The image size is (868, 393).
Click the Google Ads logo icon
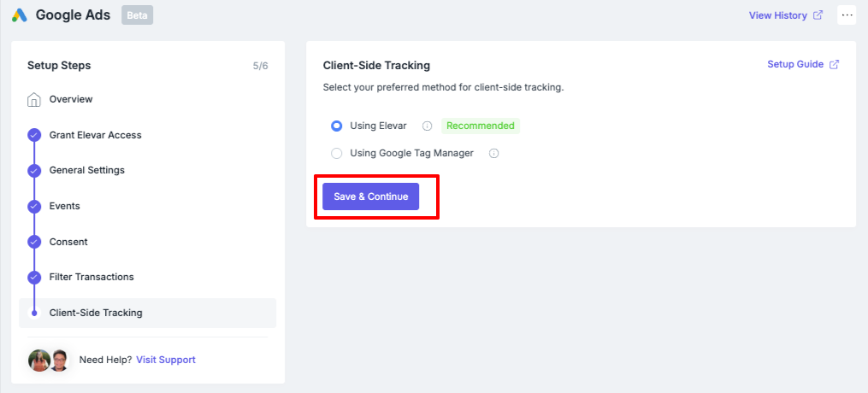[x=20, y=15]
